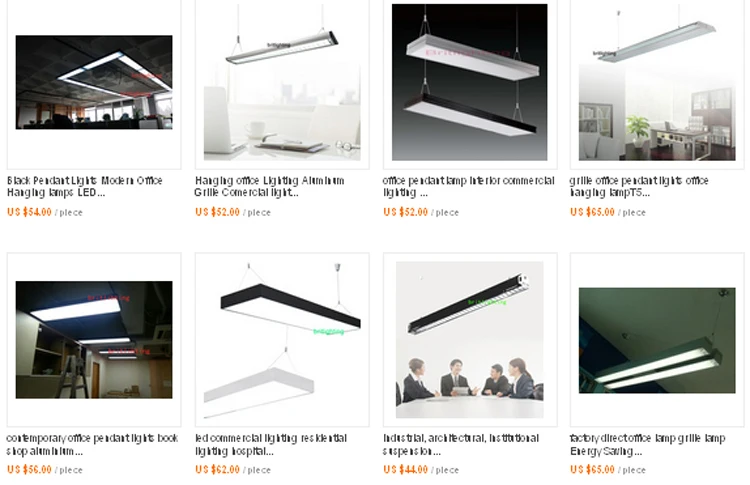Open the Hanging office Lighting Aluminum Grille image
The height and width of the screenshot is (485, 750).
pos(282,82)
